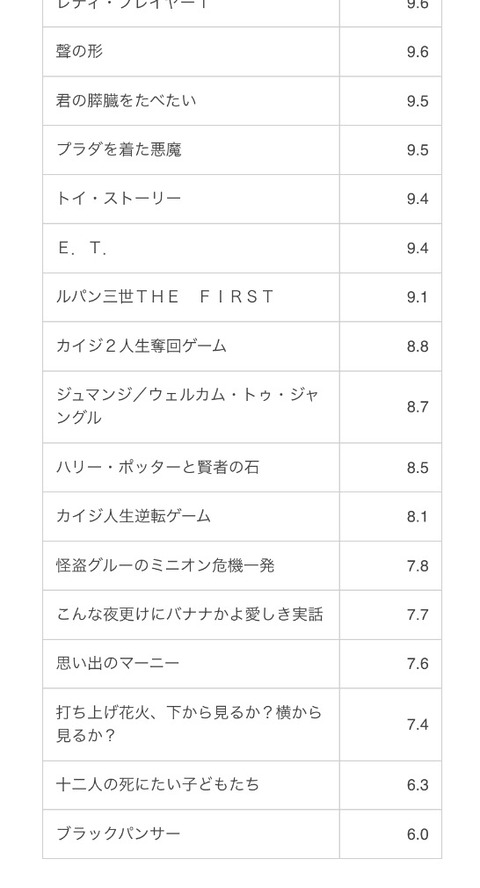Select ルパン三世THE FIRST row
This screenshot has height=888, width=480.
point(242,297)
